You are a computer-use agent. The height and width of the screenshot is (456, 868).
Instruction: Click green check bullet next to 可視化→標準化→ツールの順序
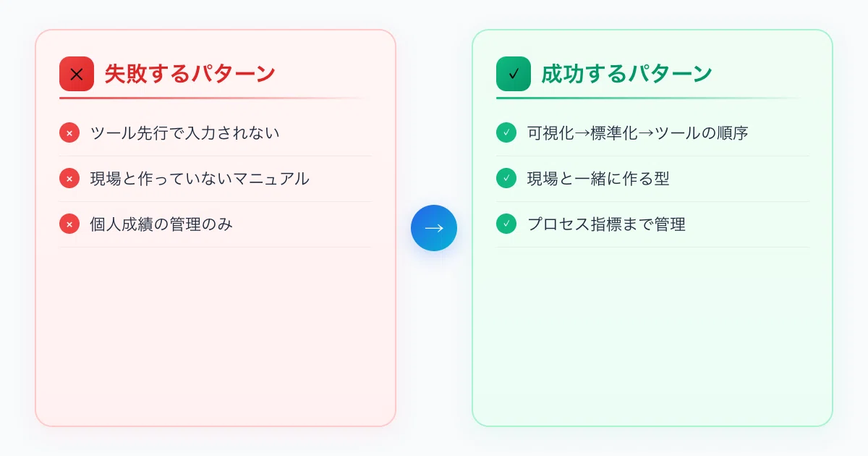[x=506, y=133]
